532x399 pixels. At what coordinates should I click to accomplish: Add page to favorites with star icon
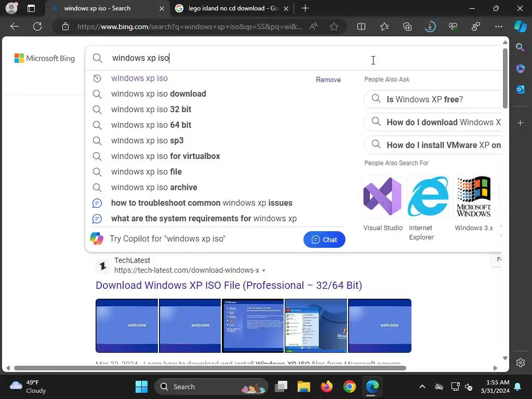click(x=334, y=26)
